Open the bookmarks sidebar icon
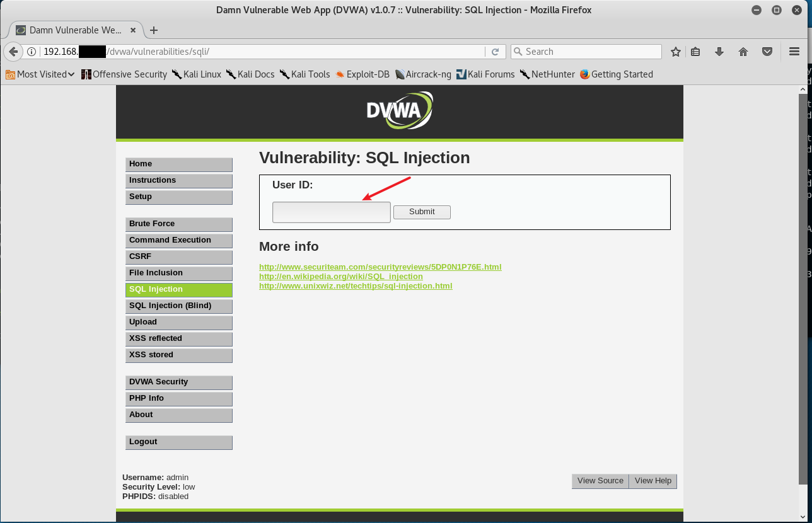 (x=695, y=52)
